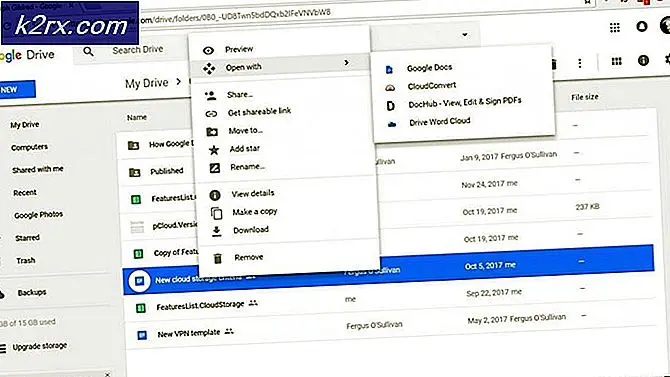Expand the My Drive breadcrumb chevron
670x377 pixels.
[178, 81]
